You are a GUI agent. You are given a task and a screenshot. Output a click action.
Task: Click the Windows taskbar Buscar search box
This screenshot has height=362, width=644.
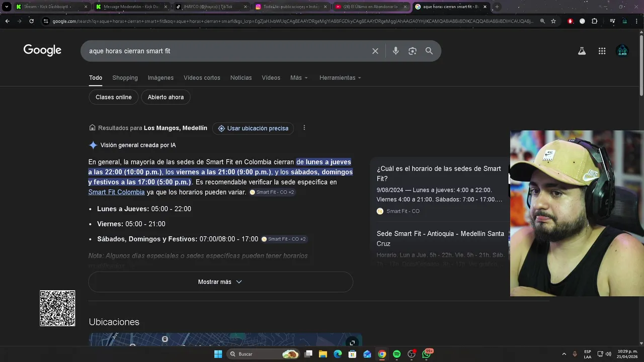pos(264,354)
